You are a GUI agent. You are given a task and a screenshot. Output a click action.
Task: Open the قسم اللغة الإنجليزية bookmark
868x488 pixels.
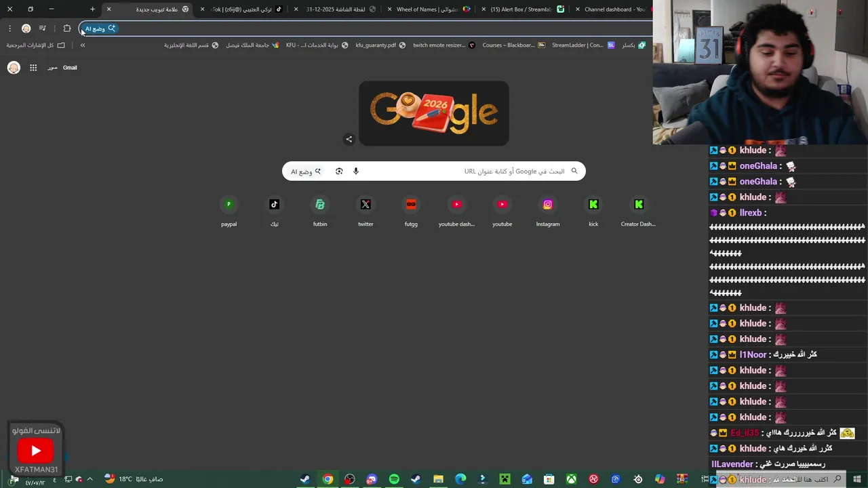(x=191, y=45)
